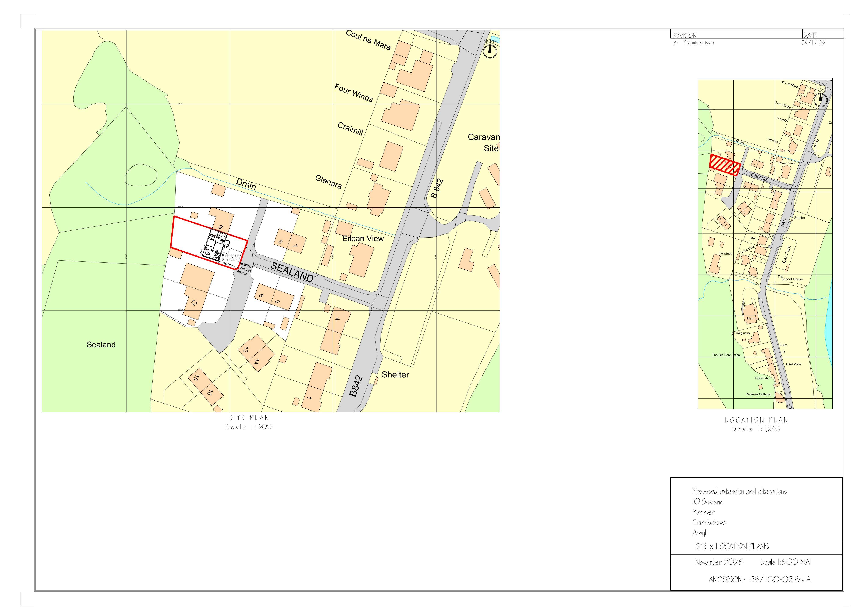Click the 'Shelter' label on site plan
This screenshot has width=868, height=613.
395,374
